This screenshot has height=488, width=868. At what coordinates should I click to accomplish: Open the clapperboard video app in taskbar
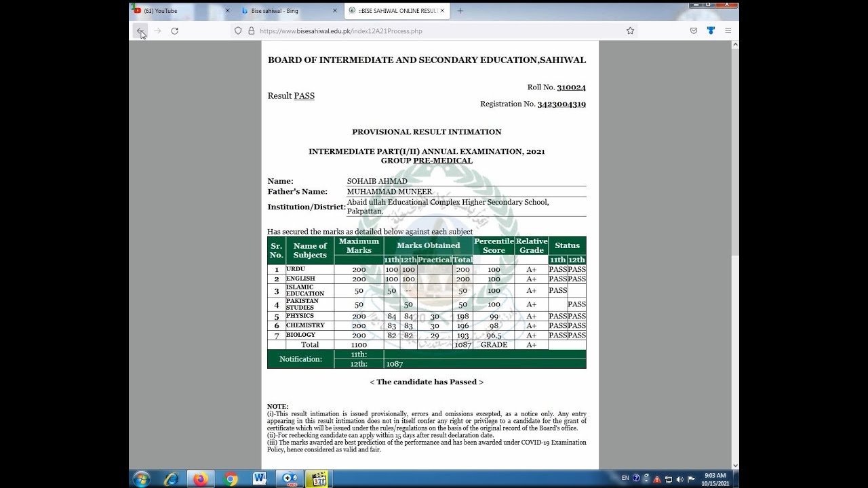319,479
